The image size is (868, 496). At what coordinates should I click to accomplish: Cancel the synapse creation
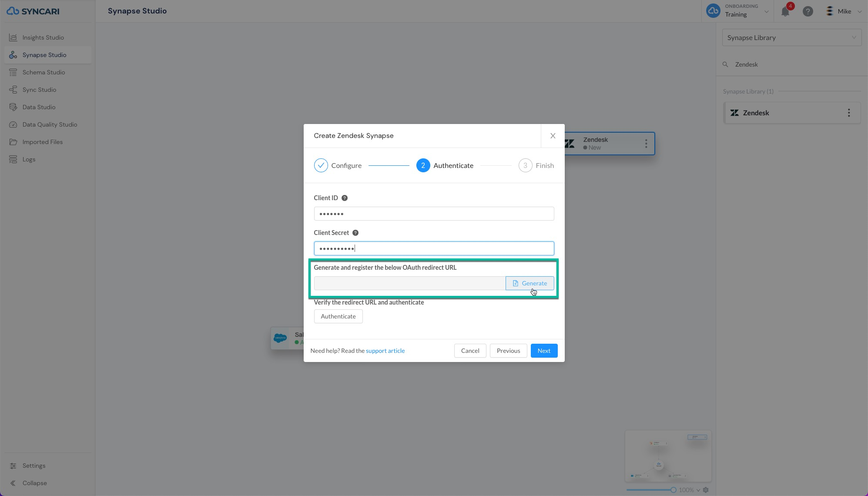(470, 351)
